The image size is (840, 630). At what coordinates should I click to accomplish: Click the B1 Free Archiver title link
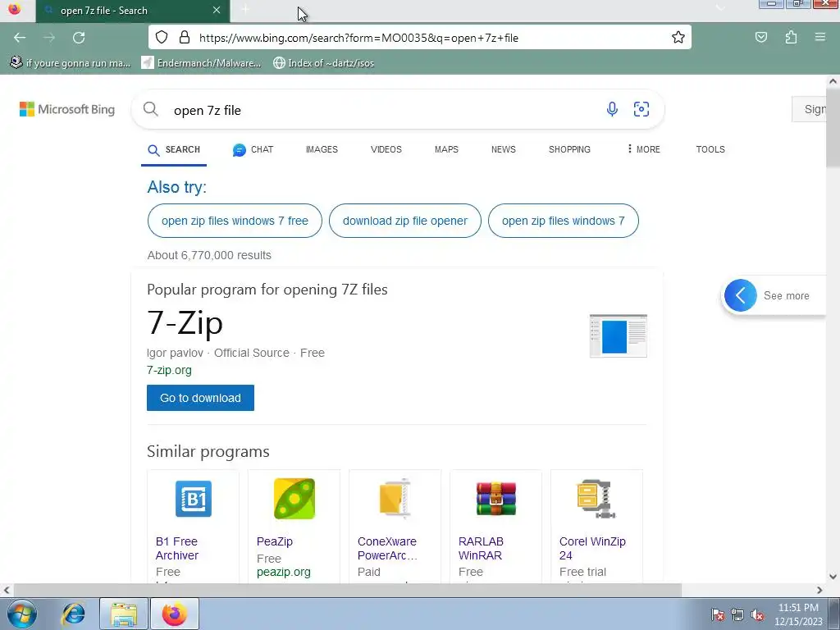tap(177, 549)
